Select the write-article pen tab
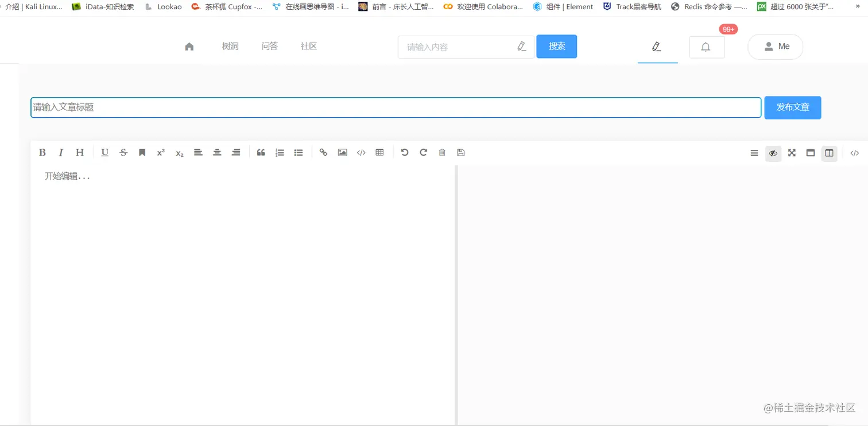Image resolution: width=868 pixels, height=426 pixels. (657, 47)
